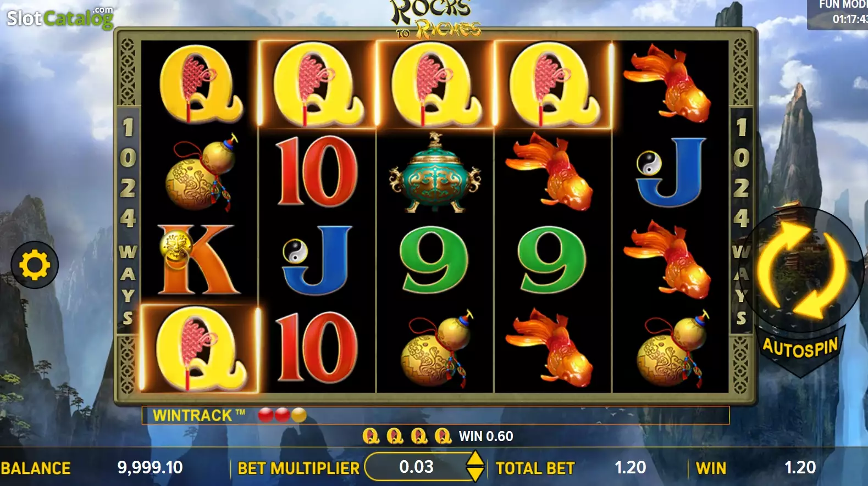Click the teal incense pot symbol
868x486 pixels.
pyautogui.click(x=435, y=172)
